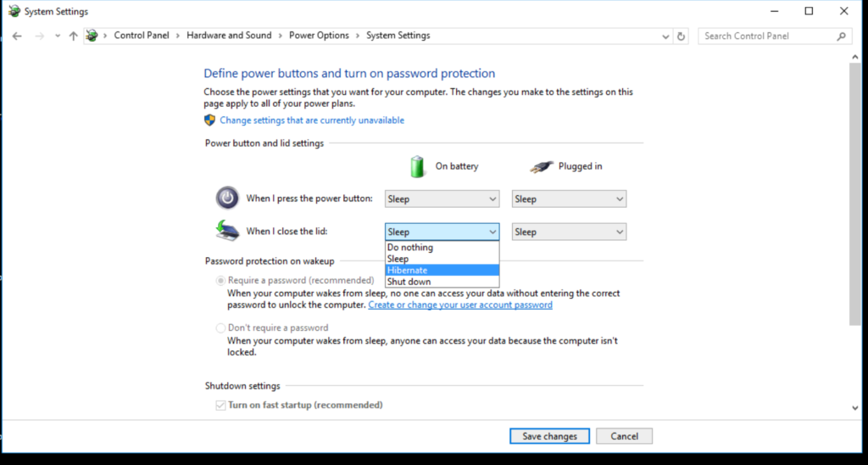The image size is (868, 465).
Task: Click the laptop lid icon
Action: tap(227, 231)
